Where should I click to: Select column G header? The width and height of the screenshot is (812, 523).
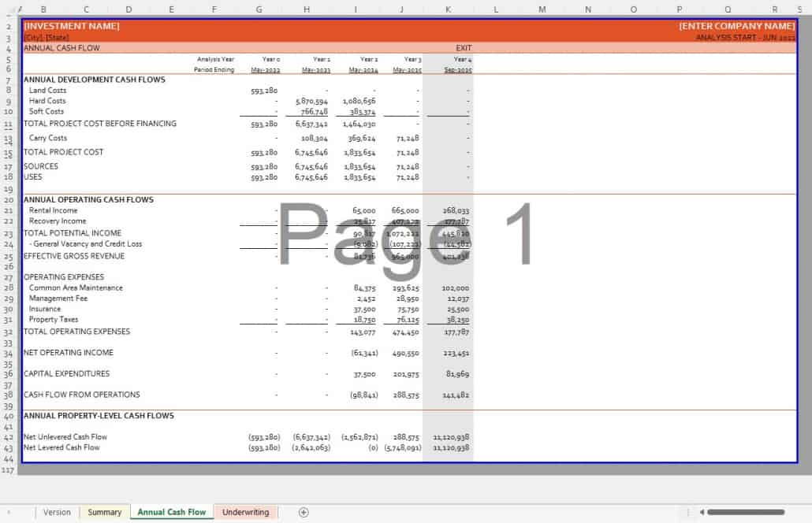click(259, 9)
